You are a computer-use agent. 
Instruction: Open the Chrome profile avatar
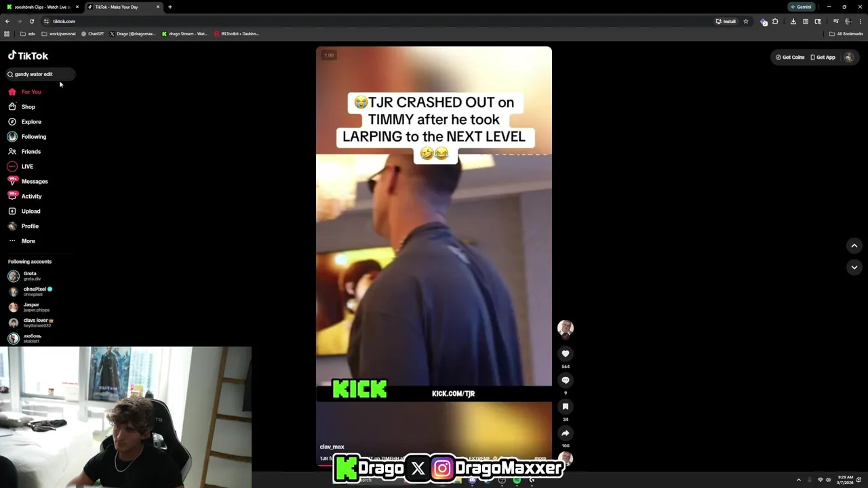[x=847, y=21]
